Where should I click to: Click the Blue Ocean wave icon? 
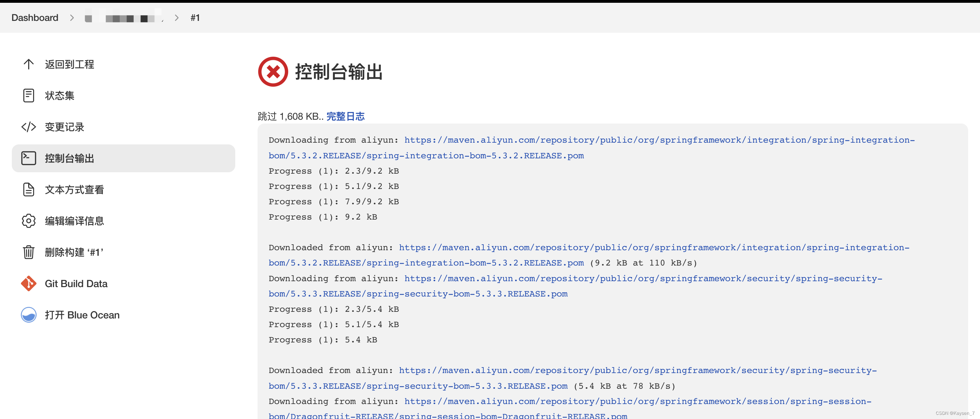tap(29, 315)
